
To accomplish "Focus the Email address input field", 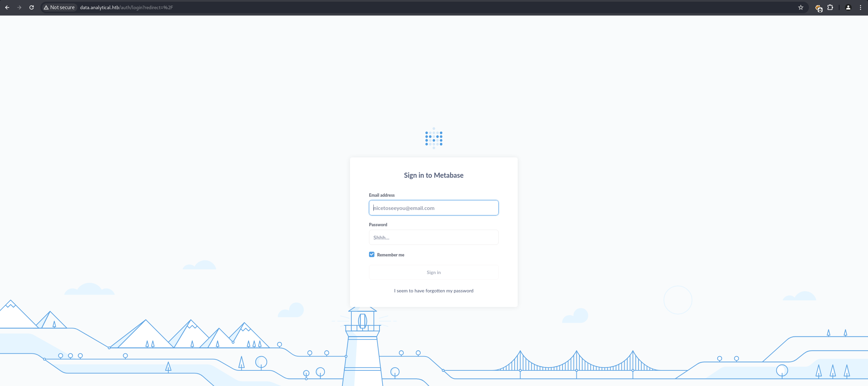I will (433, 208).
